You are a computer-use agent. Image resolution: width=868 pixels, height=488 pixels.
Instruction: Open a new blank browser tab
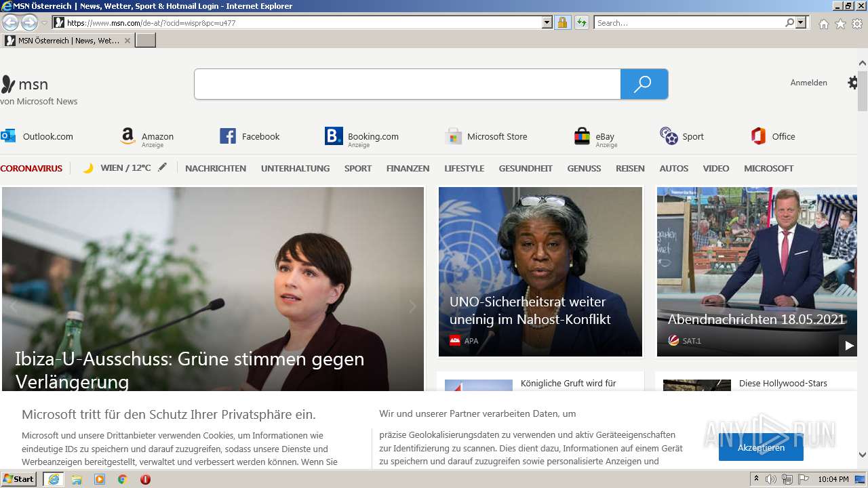coord(146,41)
